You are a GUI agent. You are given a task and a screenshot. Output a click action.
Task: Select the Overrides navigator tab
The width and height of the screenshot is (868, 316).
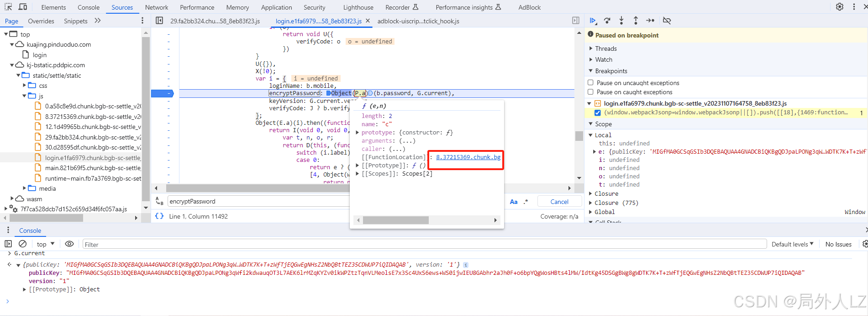coord(41,21)
